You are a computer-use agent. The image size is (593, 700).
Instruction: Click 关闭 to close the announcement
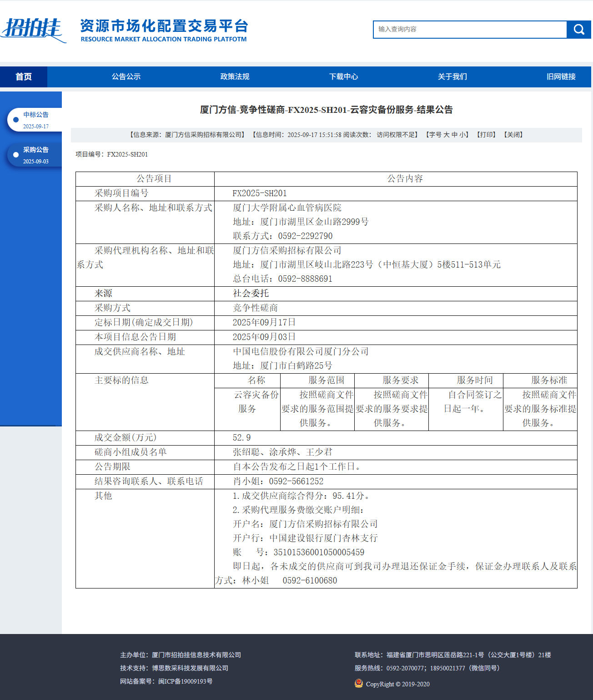tap(513, 134)
